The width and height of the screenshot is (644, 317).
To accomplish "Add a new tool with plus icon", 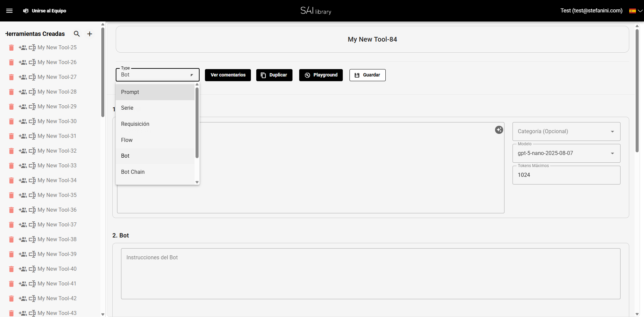I will point(90,34).
